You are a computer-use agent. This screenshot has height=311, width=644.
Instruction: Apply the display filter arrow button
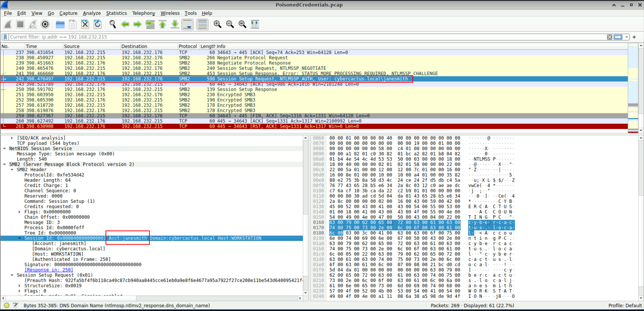618,37
